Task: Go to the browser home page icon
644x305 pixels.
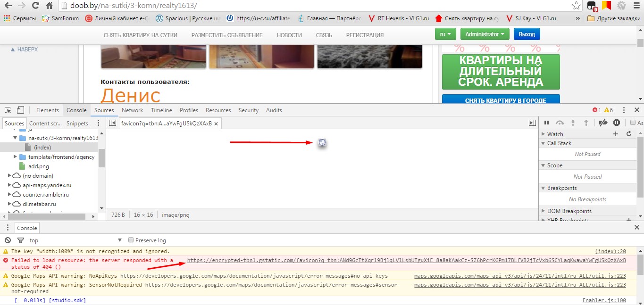Action: click(x=49, y=6)
